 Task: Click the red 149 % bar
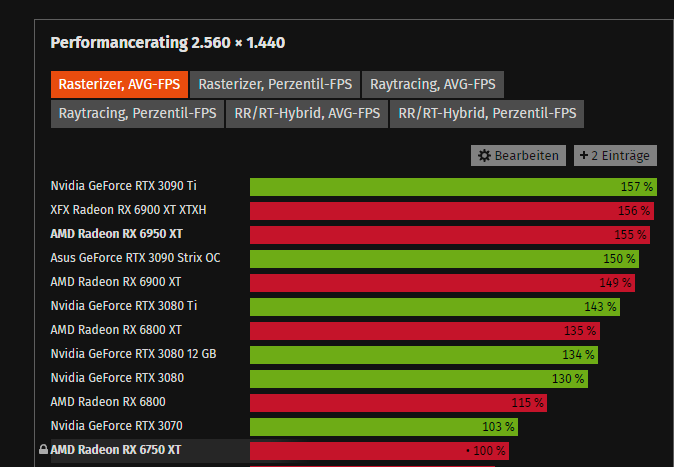[442, 283]
